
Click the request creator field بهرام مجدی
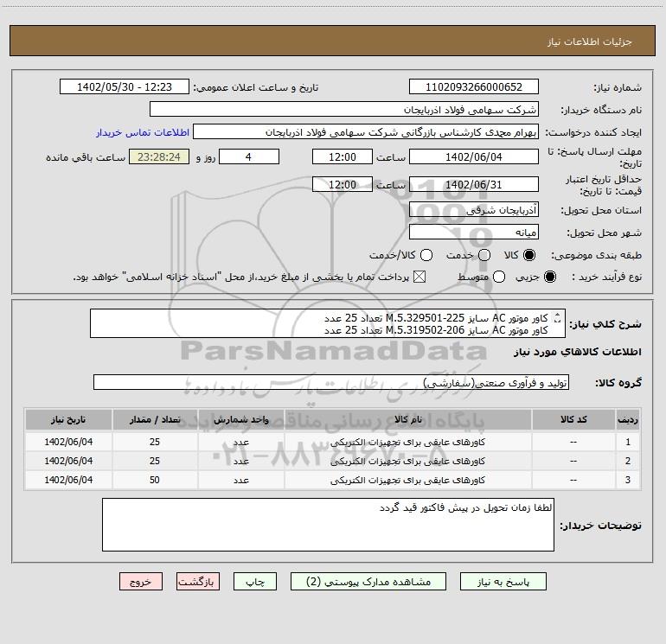[x=366, y=132]
